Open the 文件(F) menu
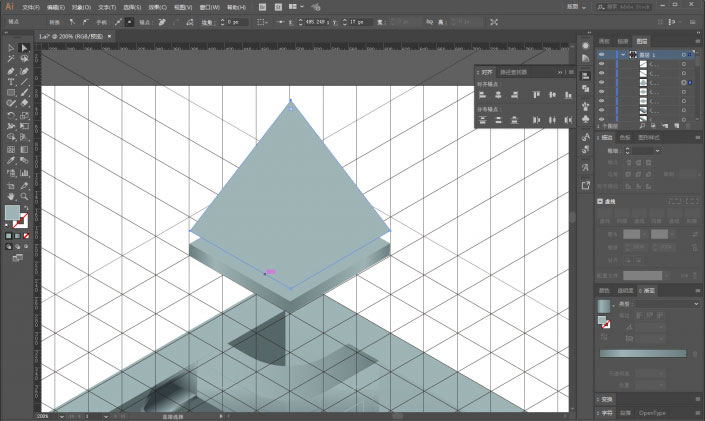 [x=31, y=7]
